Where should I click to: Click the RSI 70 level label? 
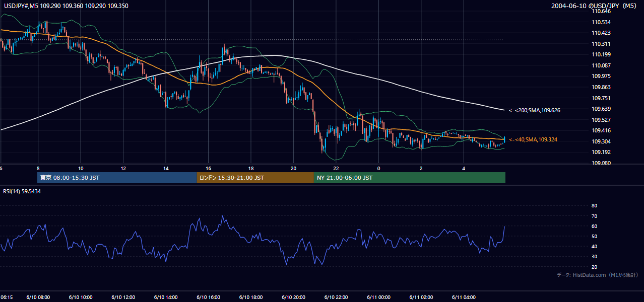click(x=594, y=216)
